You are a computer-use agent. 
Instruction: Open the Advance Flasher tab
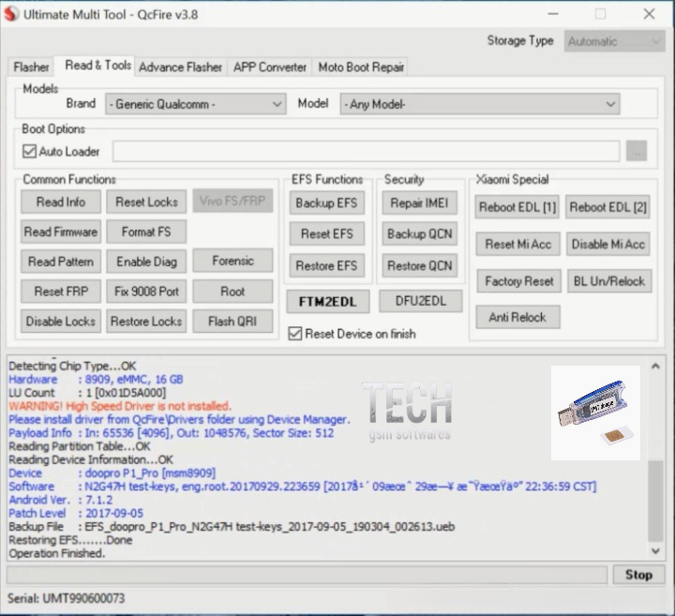pyautogui.click(x=180, y=68)
